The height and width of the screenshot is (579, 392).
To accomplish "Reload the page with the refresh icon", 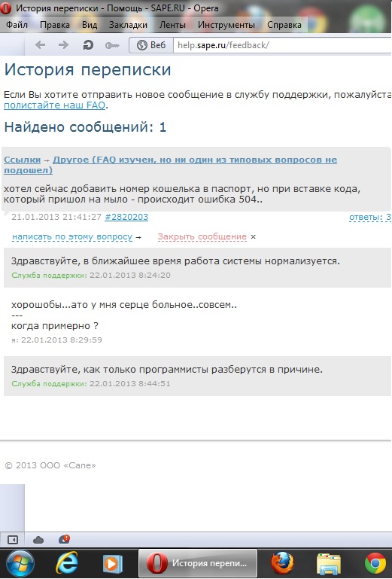I will [x=88, y=45].
